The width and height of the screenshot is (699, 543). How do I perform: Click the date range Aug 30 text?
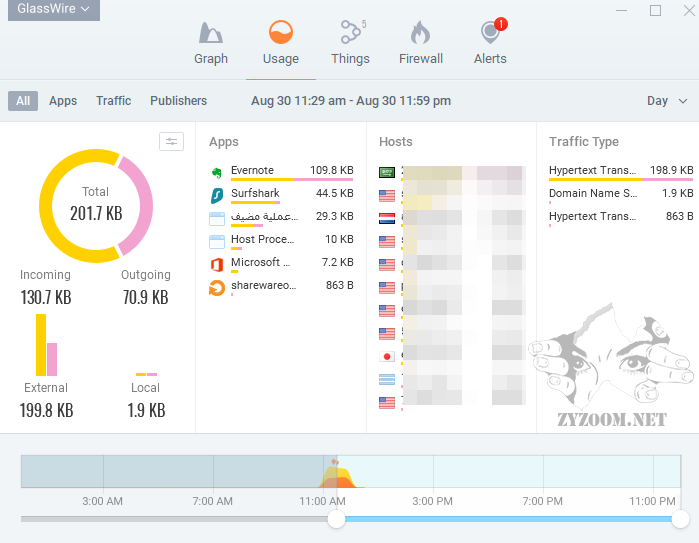[x=351, y=101]
